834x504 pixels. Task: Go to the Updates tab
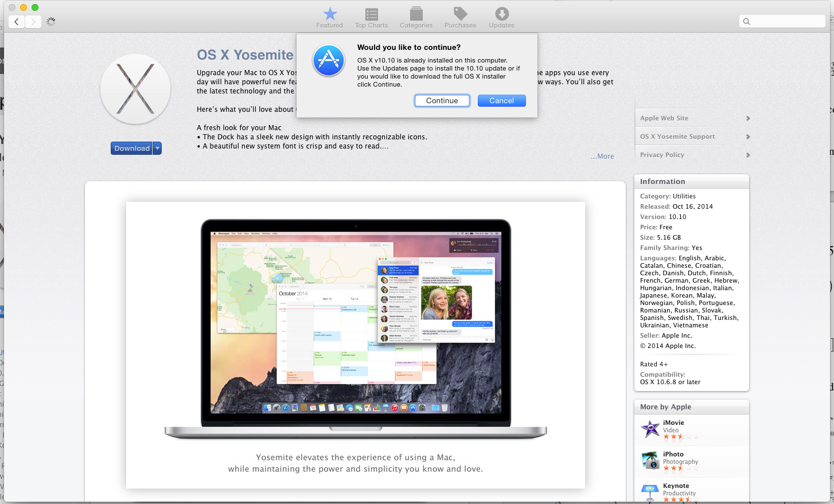(501, 18)
